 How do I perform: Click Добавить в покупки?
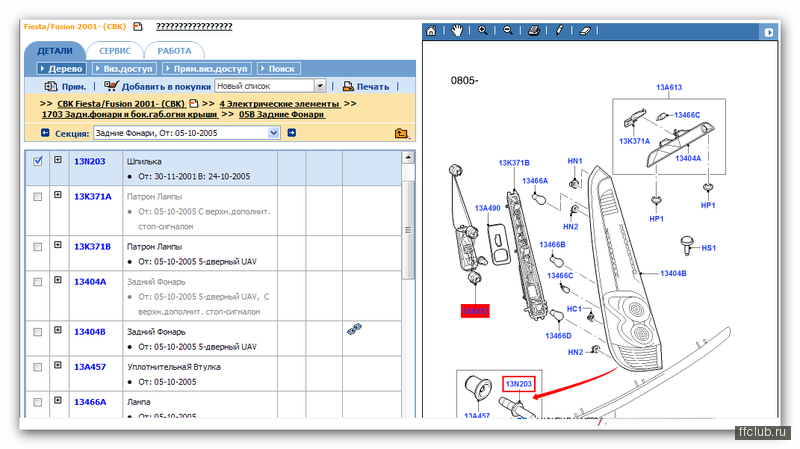tap(166, 86)
